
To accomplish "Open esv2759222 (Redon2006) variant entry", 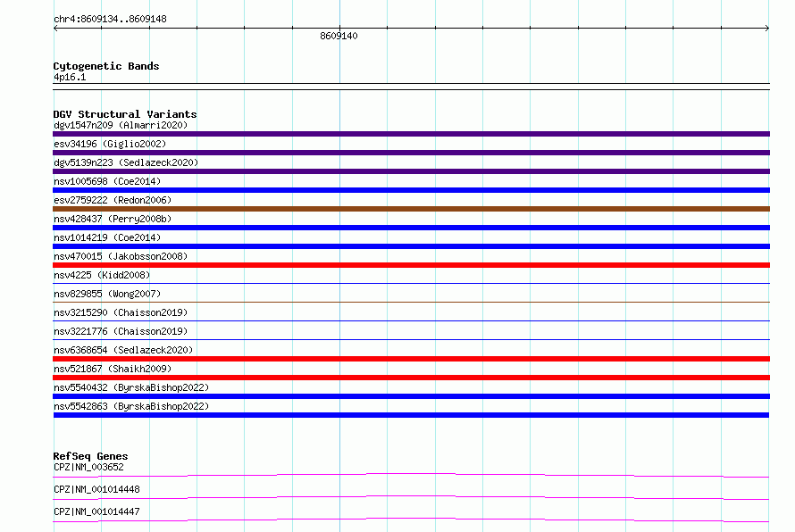I will (113, 200).
